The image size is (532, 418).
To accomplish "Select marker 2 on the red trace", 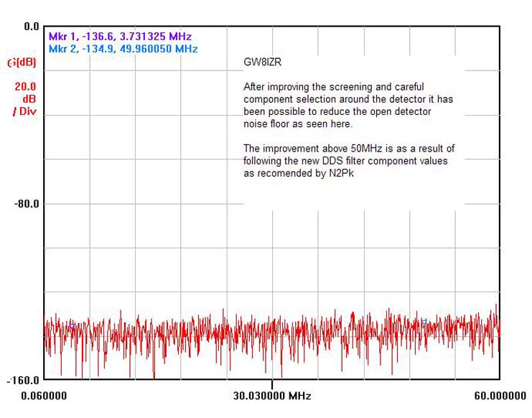I will click(424, 322).
